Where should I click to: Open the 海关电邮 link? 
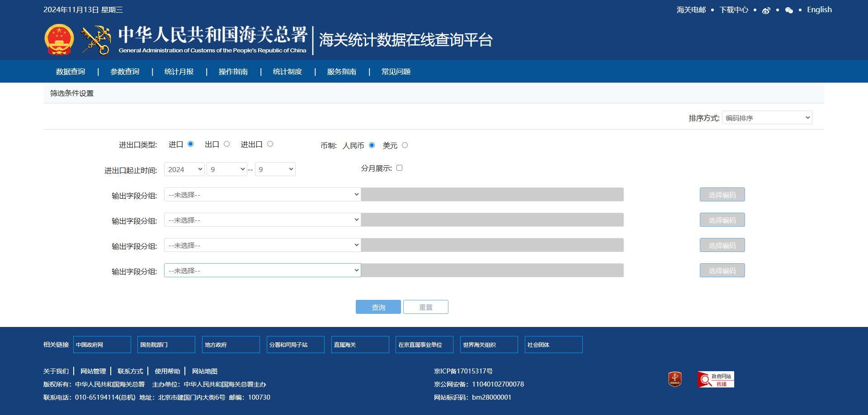pyautogui.click(x=691, y=10)
